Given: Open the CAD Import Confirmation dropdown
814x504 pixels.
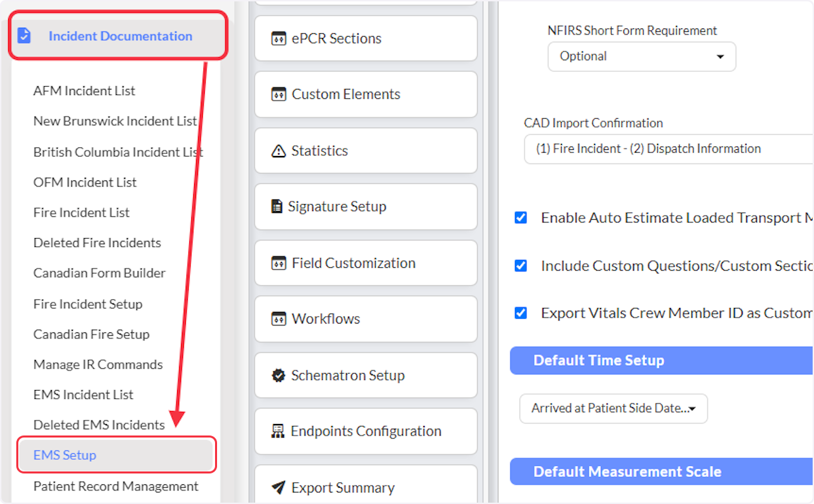Looking at the screenshot, I should [x=669, y=149].
